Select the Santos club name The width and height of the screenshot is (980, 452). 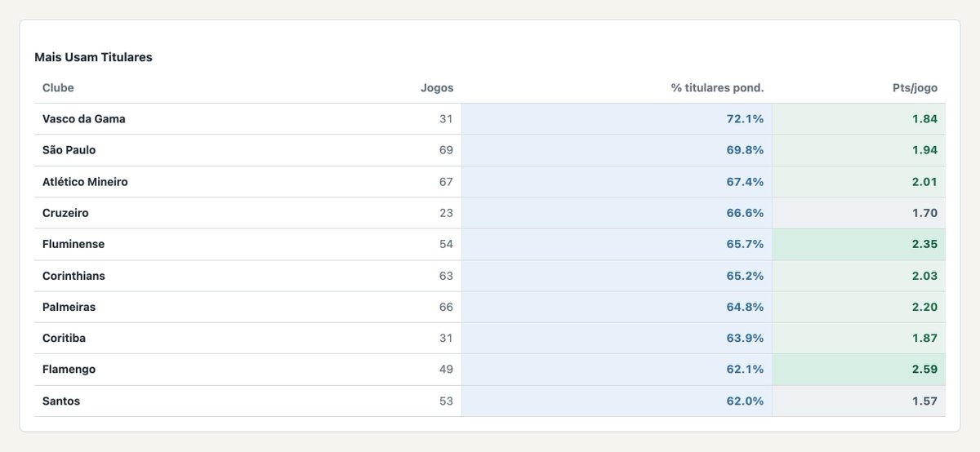coord(61,401)
